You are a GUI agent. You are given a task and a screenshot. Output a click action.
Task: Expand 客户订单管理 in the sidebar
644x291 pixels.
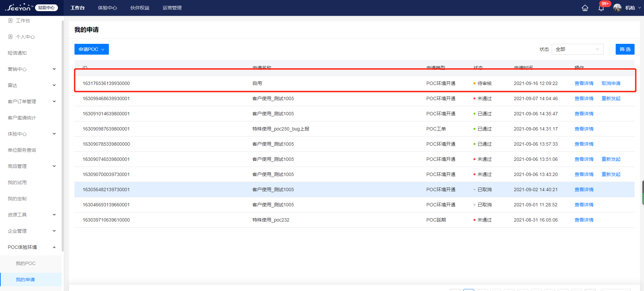point(54,101)
